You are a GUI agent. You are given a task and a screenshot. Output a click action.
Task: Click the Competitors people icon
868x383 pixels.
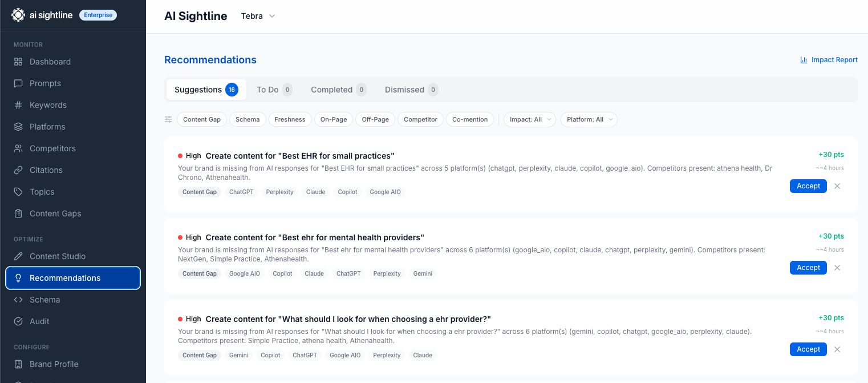18,148
